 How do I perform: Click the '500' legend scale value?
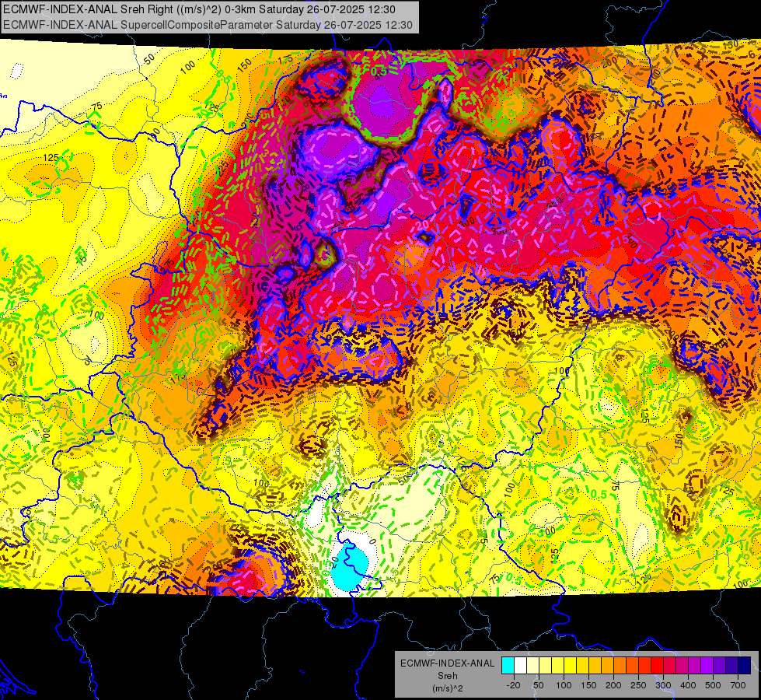coord(713,685)
